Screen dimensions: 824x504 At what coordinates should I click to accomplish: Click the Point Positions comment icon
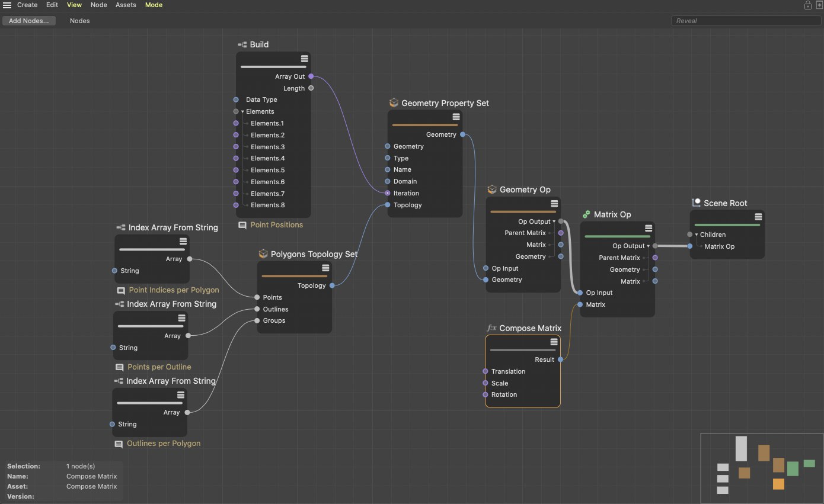[242, 225]
